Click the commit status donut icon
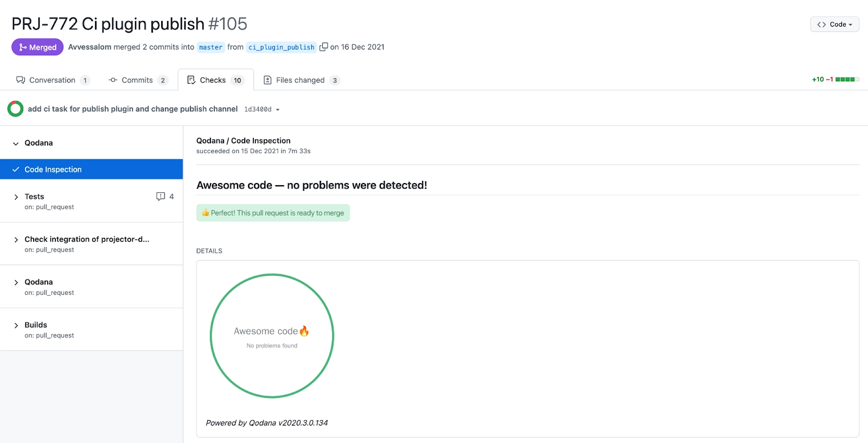The height and width of the screenshot is (443, 868). click(15, 109)
